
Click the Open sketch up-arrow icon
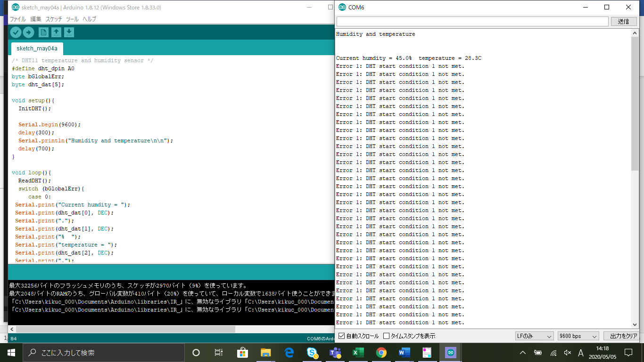coord(56,32)
